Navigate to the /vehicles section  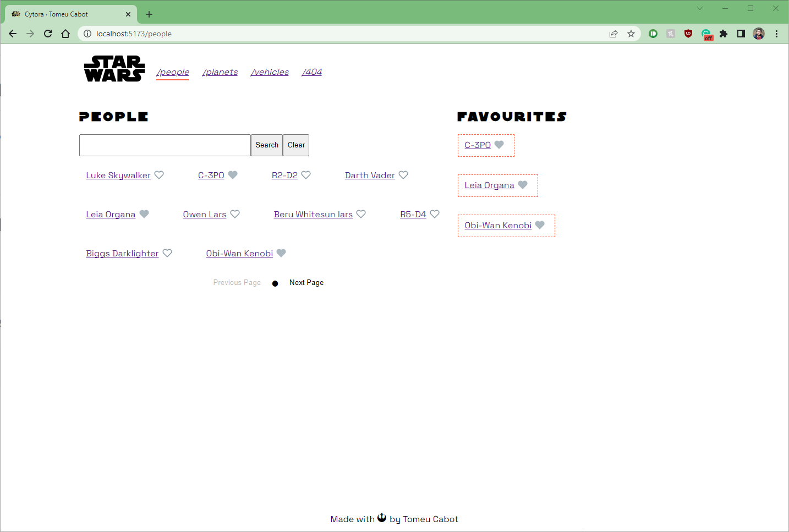(x=270, y=72)
